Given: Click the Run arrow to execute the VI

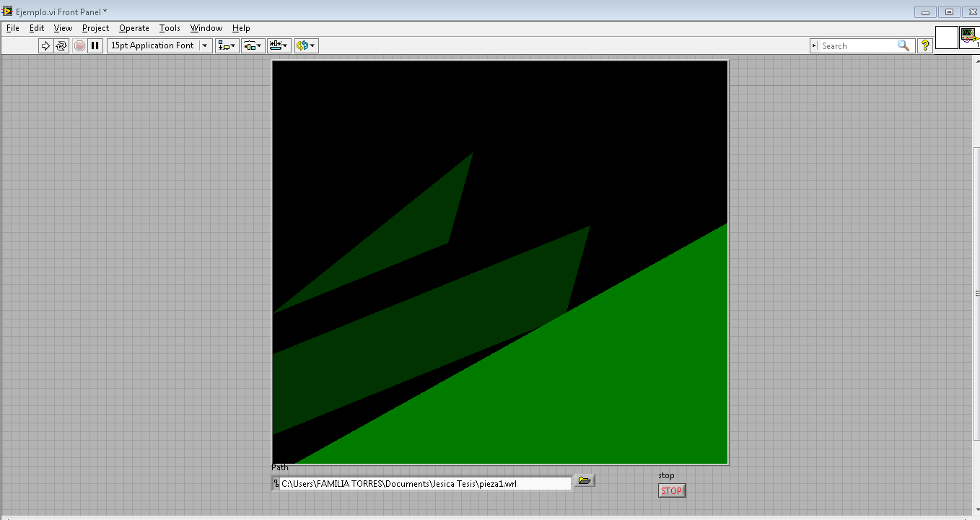Looking at the screenshot, I should (x=45, y=45).
